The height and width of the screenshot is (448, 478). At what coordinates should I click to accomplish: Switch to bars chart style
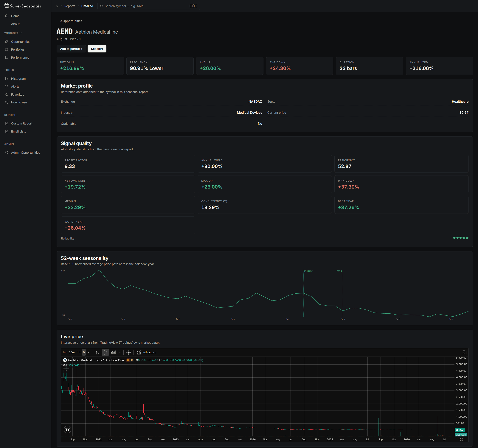(97, 353)
